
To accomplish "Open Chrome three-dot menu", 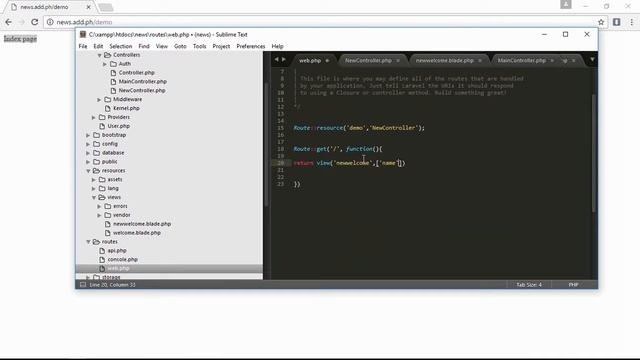I will [x=632, y=22].
